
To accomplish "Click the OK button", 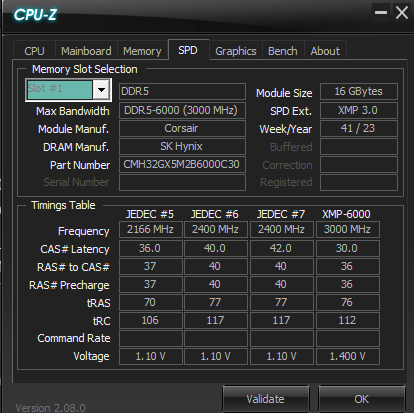I will pos(362,399).
